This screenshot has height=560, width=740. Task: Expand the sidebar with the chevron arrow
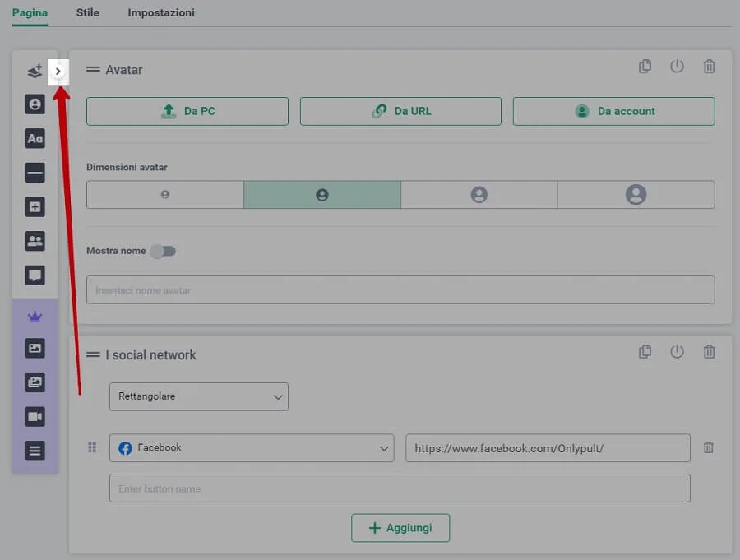pyautogui.click(x=58, y=72)
